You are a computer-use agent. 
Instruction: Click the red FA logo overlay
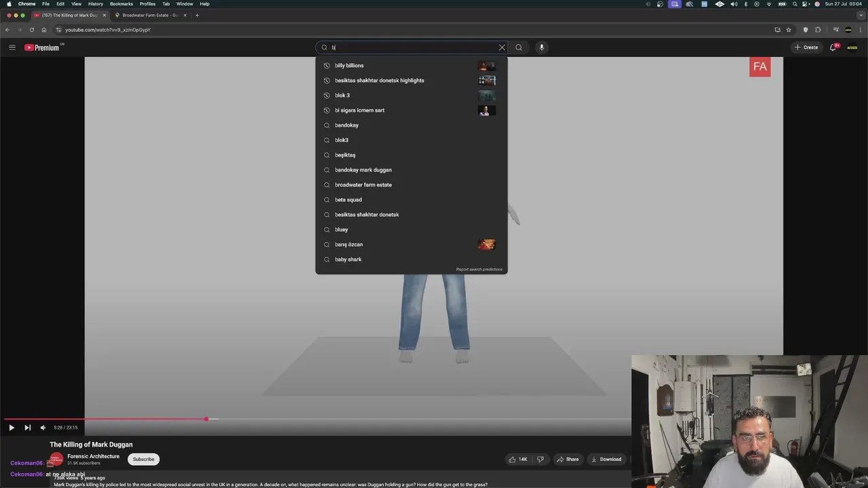[759, 66]
